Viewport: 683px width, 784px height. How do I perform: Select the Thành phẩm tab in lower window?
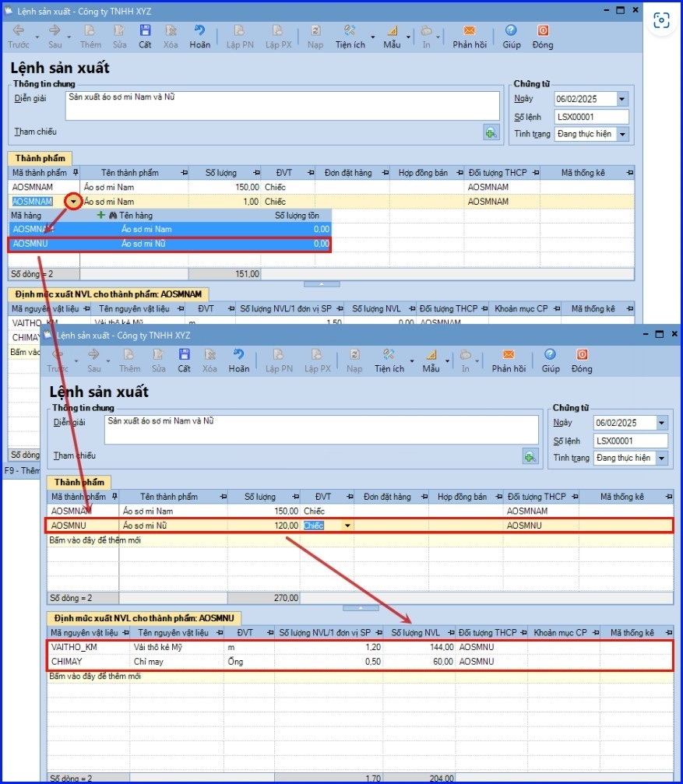click(x=79, y=483)
